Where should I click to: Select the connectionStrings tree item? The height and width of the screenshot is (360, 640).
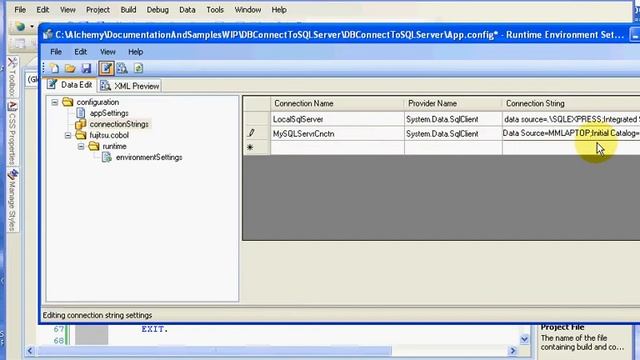(119, 124)
